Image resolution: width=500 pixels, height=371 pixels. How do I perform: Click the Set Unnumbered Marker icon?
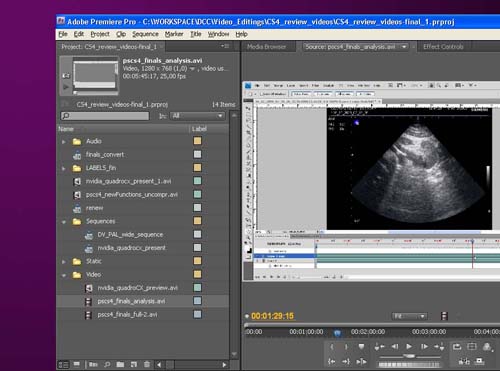point(361,347)
